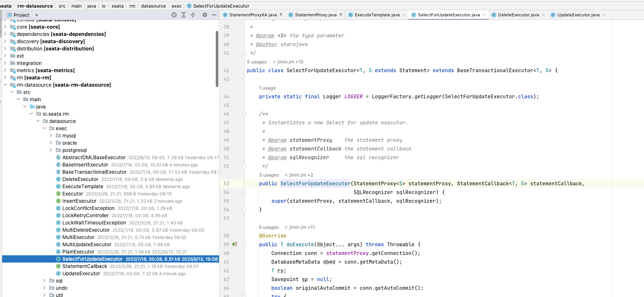Click the overriding method gutter icon on line 59
Screen dimensions: 644x297
[x=235, y=244]
